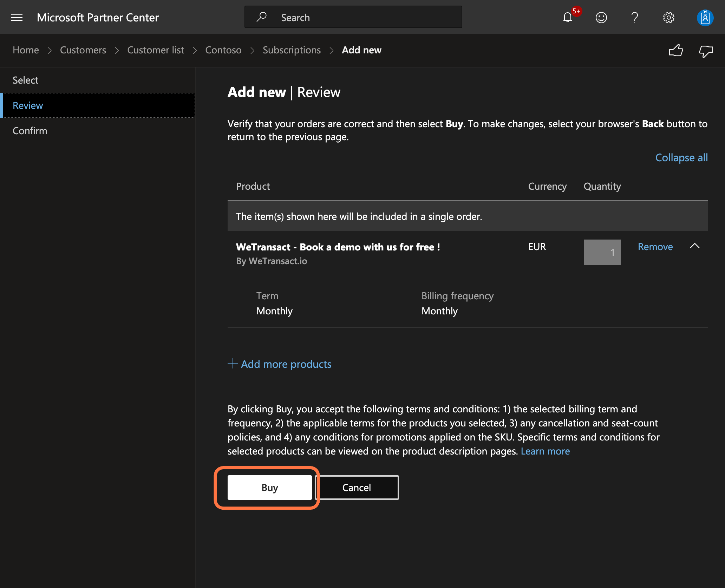
Task: Open the Customers breadcrumb link
Action: coord(83,50)
